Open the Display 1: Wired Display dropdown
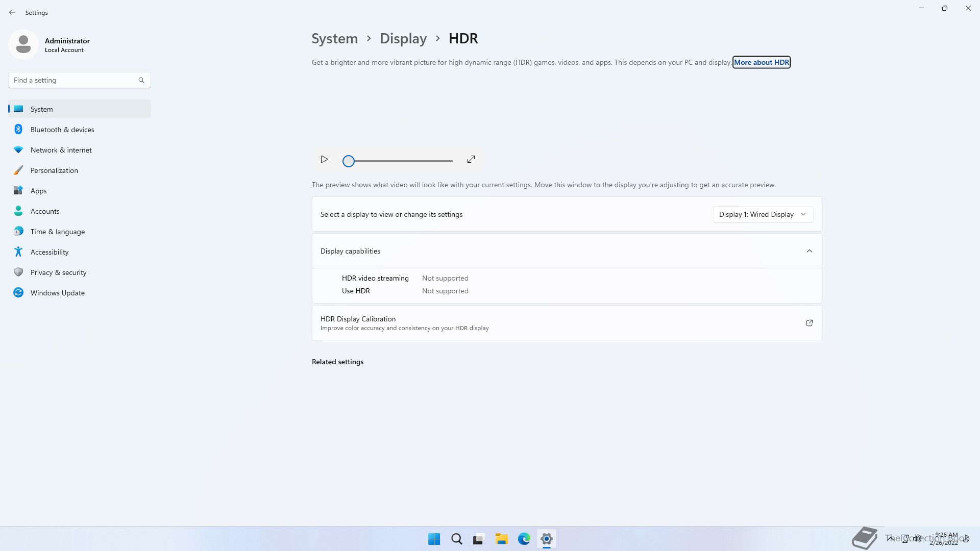 coord(763,214)
